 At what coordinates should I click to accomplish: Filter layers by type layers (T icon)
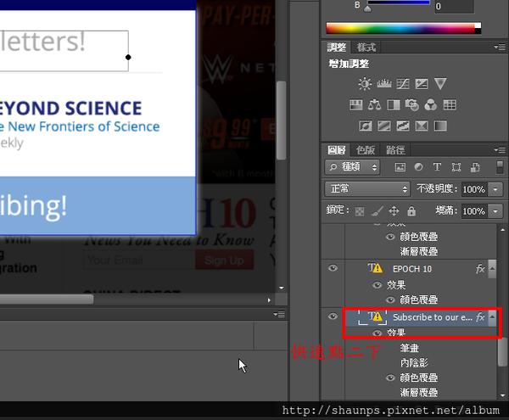click(437, 167)
